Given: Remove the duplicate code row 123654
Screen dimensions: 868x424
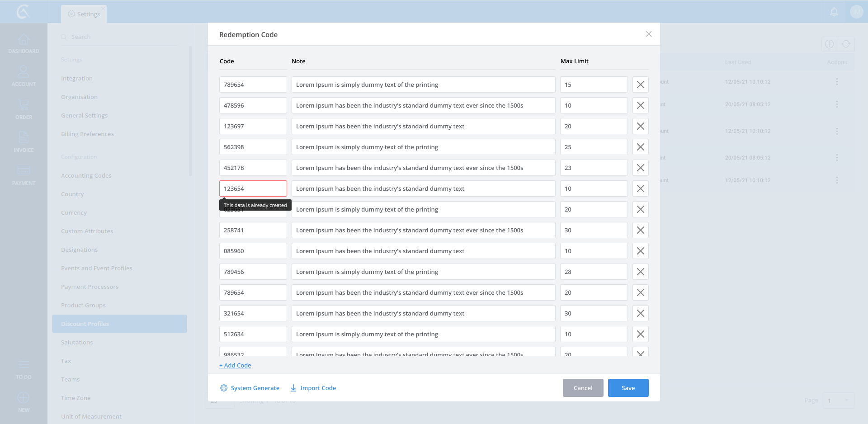Looking at the screenshot, I should (x=640, y=188).
